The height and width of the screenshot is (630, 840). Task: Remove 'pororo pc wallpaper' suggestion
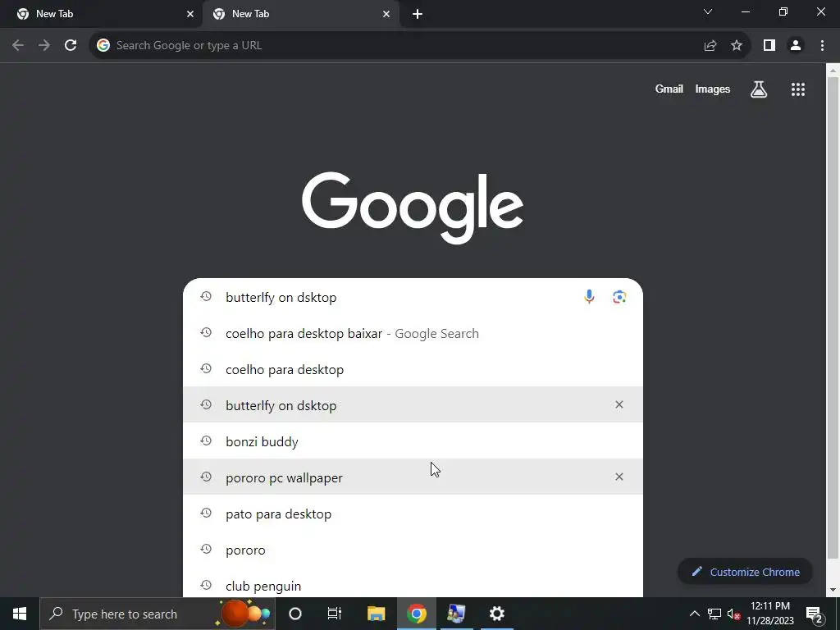click(x=619, y=477)
